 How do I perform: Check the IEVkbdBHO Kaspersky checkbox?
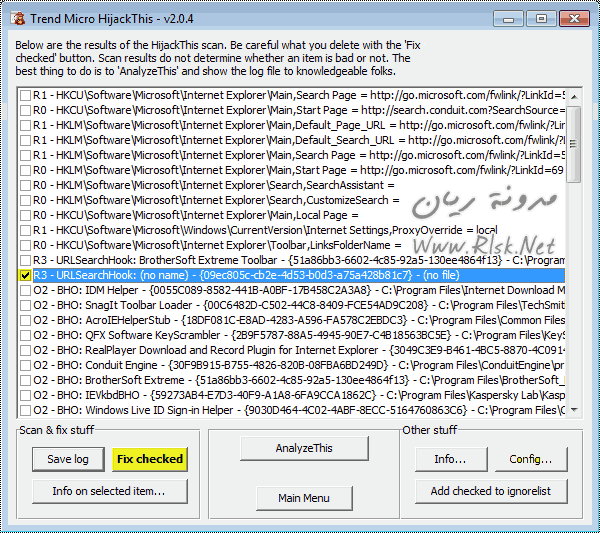[25, 395]
